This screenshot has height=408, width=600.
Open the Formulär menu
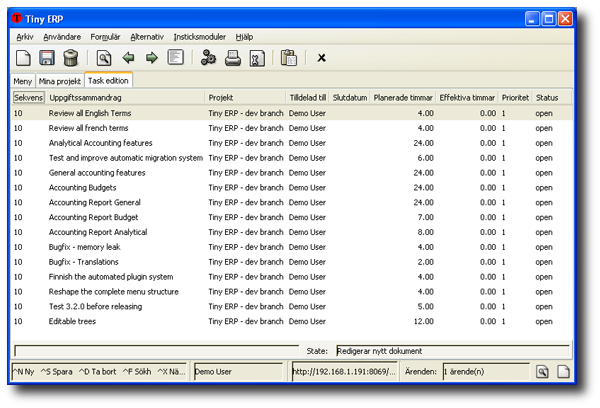point(105,37)
